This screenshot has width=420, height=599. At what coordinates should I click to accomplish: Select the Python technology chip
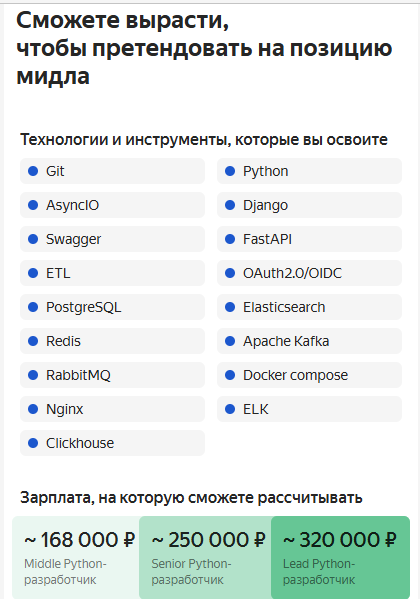310,171
